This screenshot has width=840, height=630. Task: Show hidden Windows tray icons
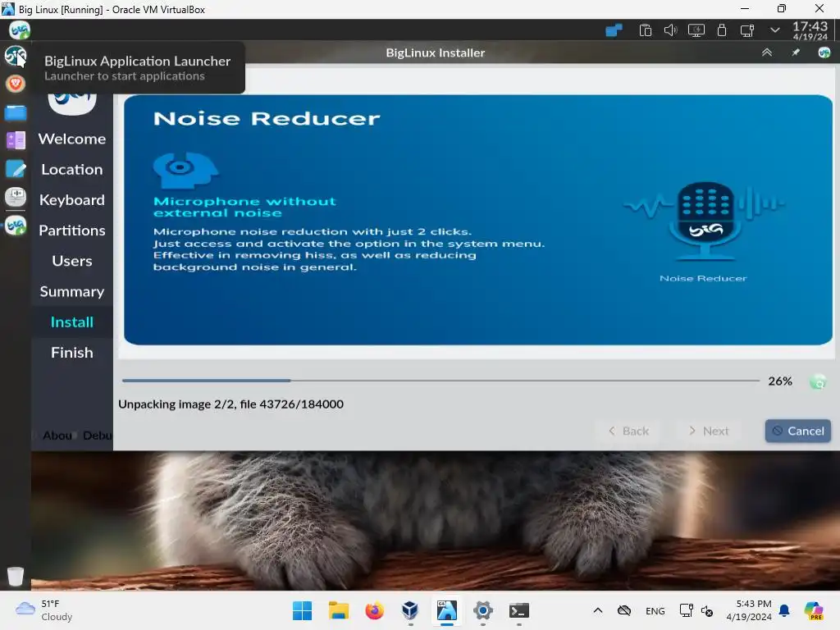[598, 610]
